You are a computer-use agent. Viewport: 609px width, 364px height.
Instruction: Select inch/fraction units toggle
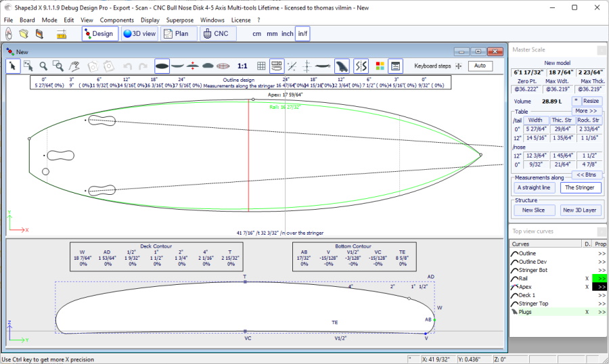(302, 33)
